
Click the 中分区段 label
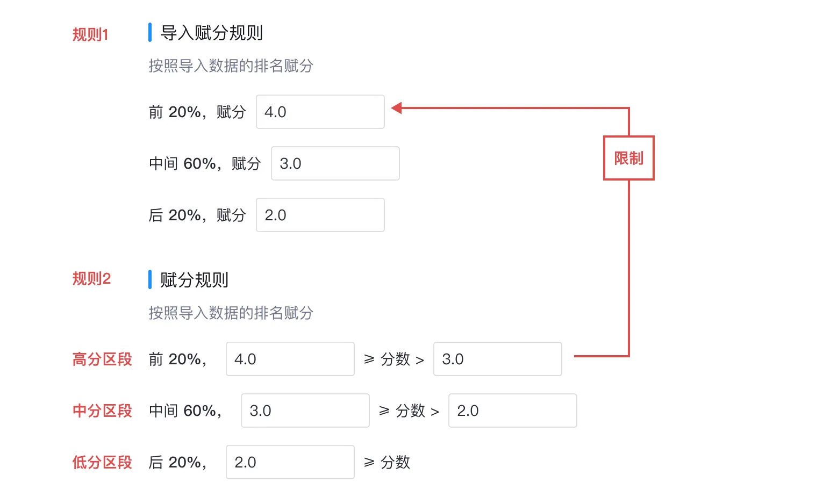(x=102, y=411)
